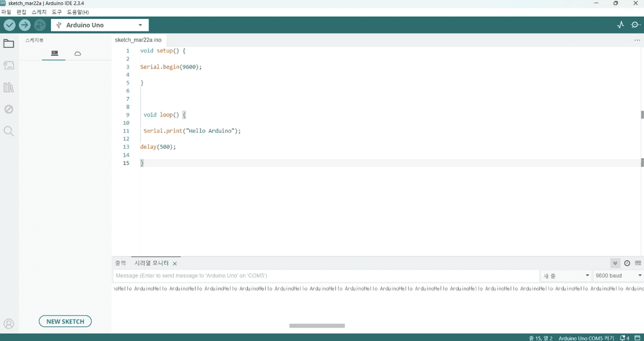Toggle timestamp display in serial monitor
644x341 pixels.
point(627,263)
